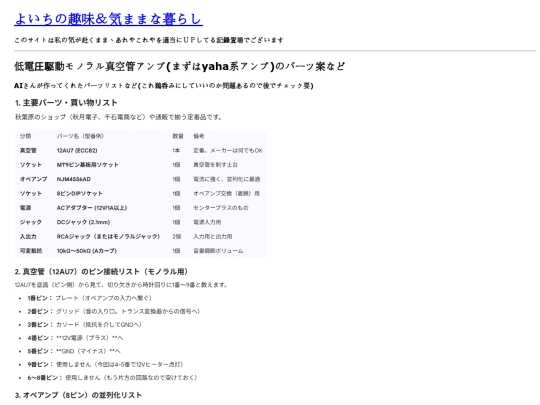Click the 4番ピン 12V電源 list item
Viewport: 540px width, 405px height.
[75, 338]
